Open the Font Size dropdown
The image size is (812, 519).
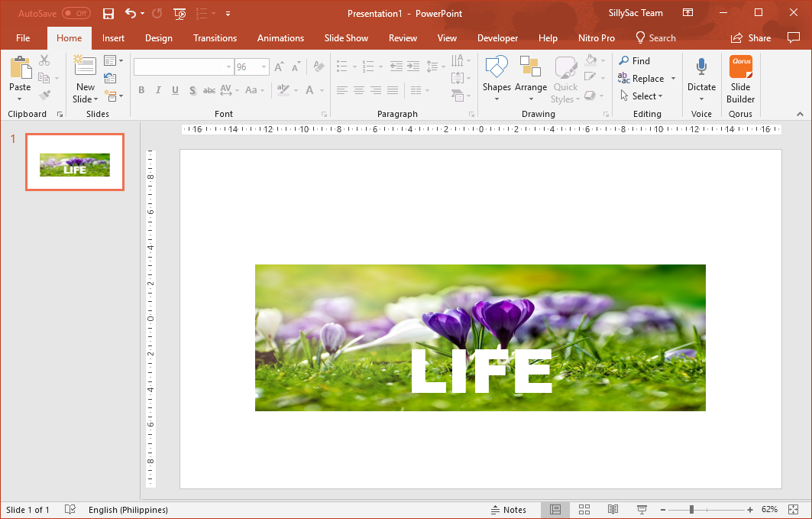tap(263, 67)
